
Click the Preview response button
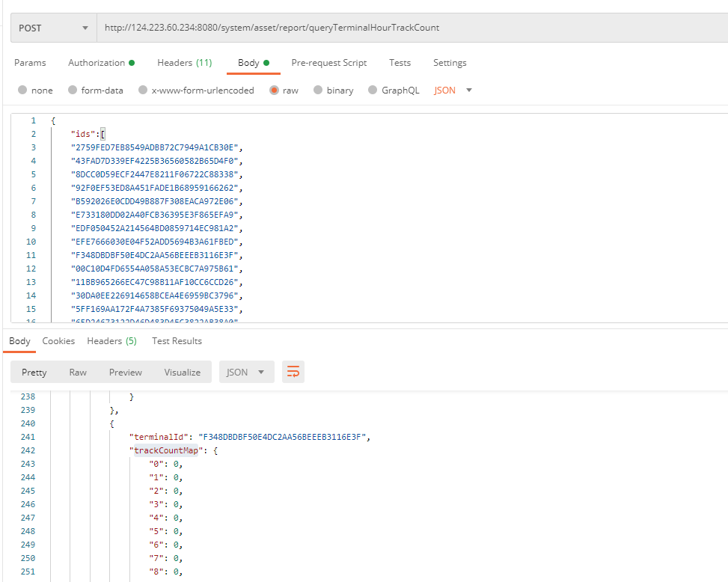[x=125, y=372]
